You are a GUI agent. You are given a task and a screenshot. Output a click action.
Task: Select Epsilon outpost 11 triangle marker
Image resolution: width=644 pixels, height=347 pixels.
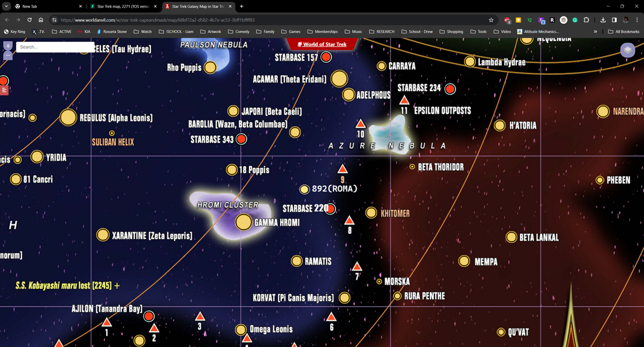pos(404,100)
